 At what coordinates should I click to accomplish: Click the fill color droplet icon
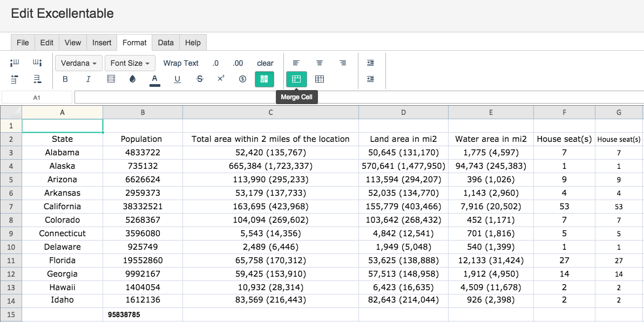pos(132,79)
